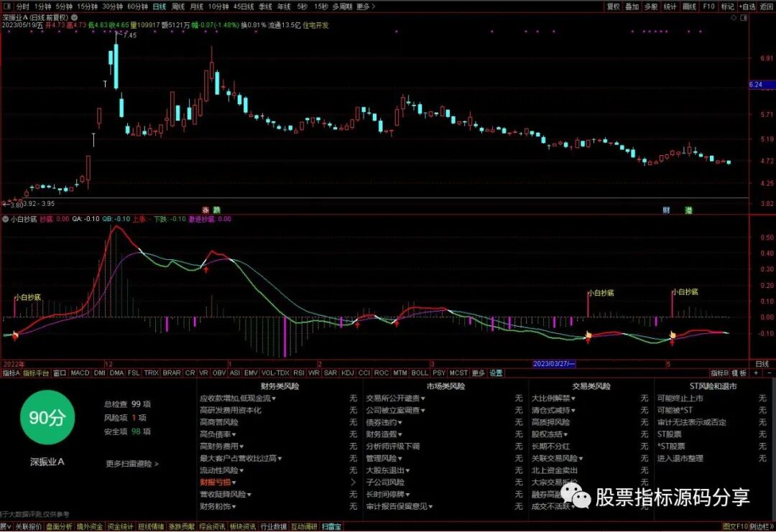Open the 扫雷宝 bottom tab

331,526
